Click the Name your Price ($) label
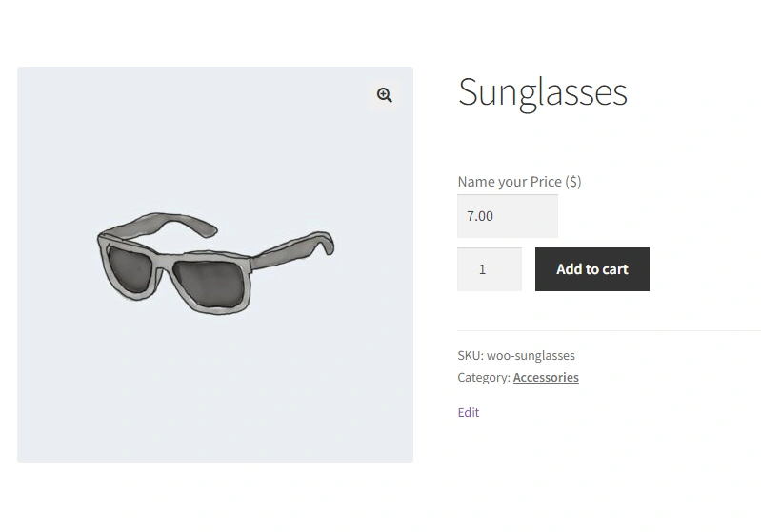This screenshot has width=761, height=532. coord(519,182)
